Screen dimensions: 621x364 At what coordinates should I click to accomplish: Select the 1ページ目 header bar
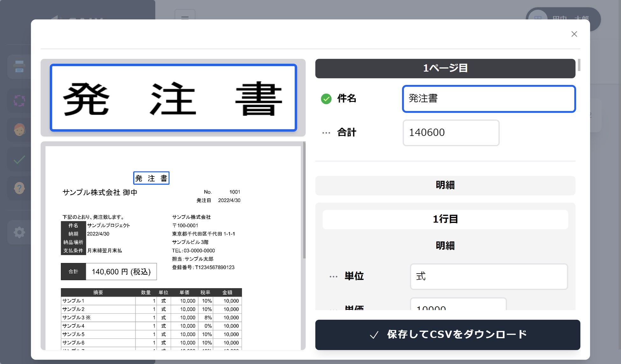tap(445, 68)
